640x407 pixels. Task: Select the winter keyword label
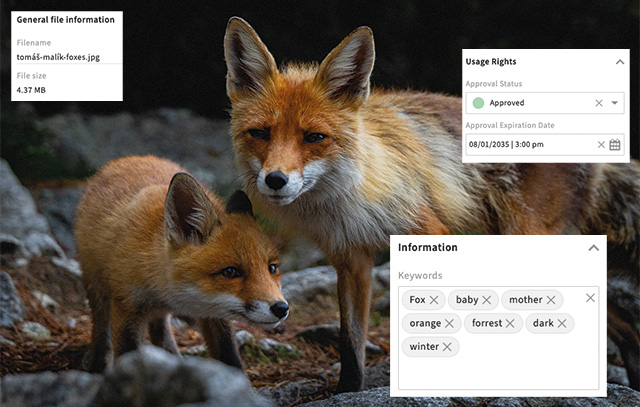tap(424, 346)
